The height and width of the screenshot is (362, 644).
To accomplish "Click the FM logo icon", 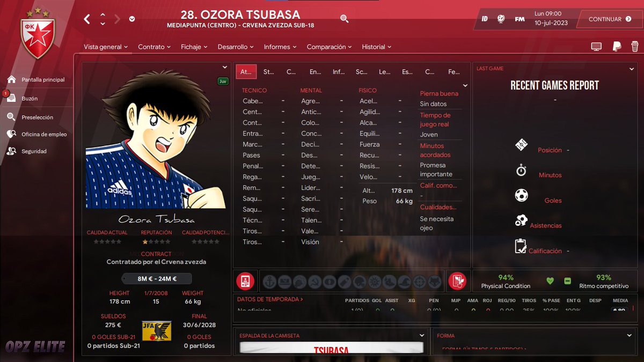I will pos(519,19).
